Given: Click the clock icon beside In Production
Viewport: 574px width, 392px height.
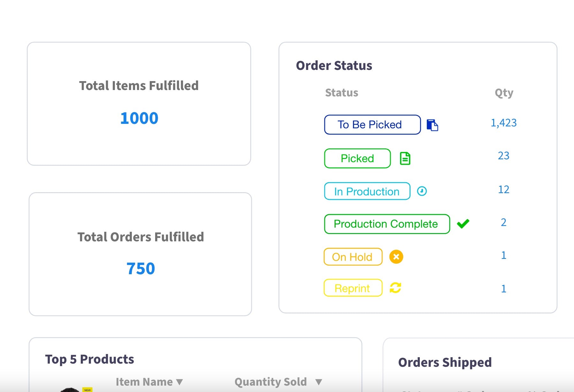Looking at the screenshot, I should click(422, 191).
